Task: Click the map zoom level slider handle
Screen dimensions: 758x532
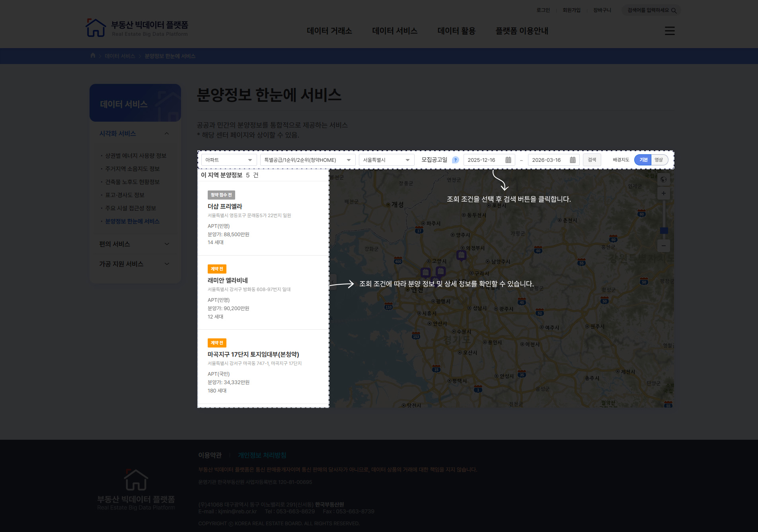Action: click(664, 231)
